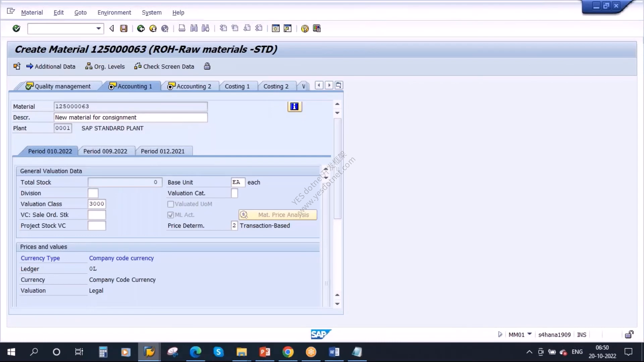The height and width of the screenshot is (362, 644).
Task: Open the Material menu
Action: (x=32, y=12)
